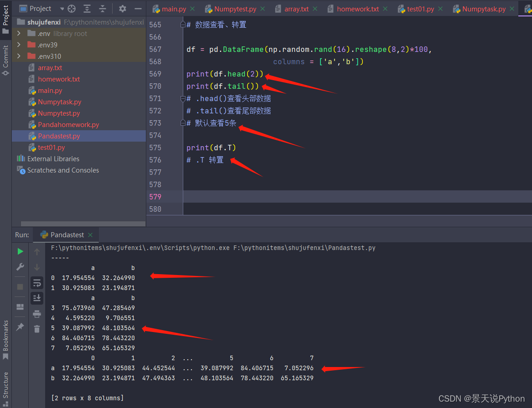
Task: Select Numpytask.py in the project tree
Action: 79,102
